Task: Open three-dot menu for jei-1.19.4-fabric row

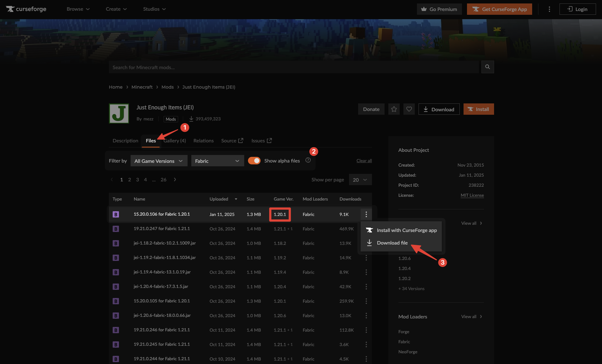Action: pyautogui.click(x=366, y=272)
